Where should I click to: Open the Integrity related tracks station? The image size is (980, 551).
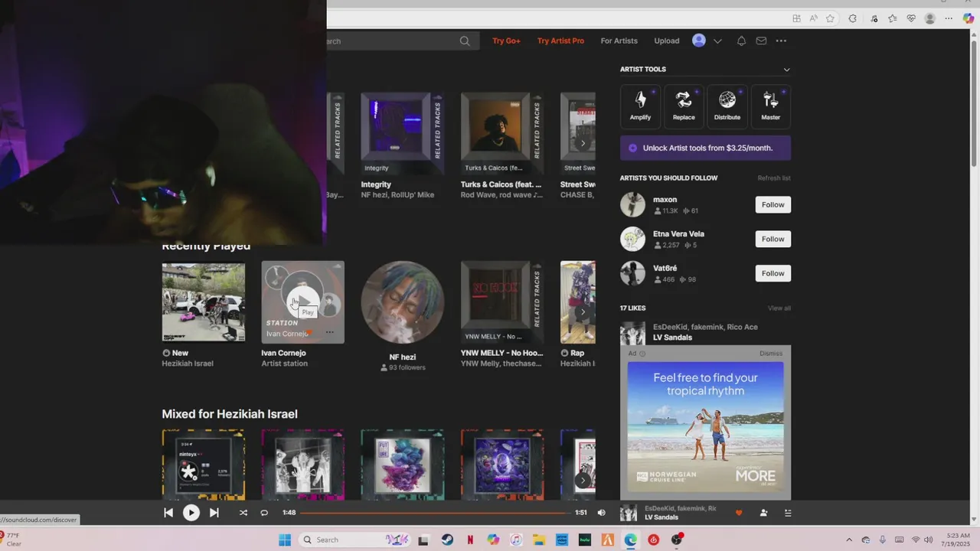click(403, 134)
